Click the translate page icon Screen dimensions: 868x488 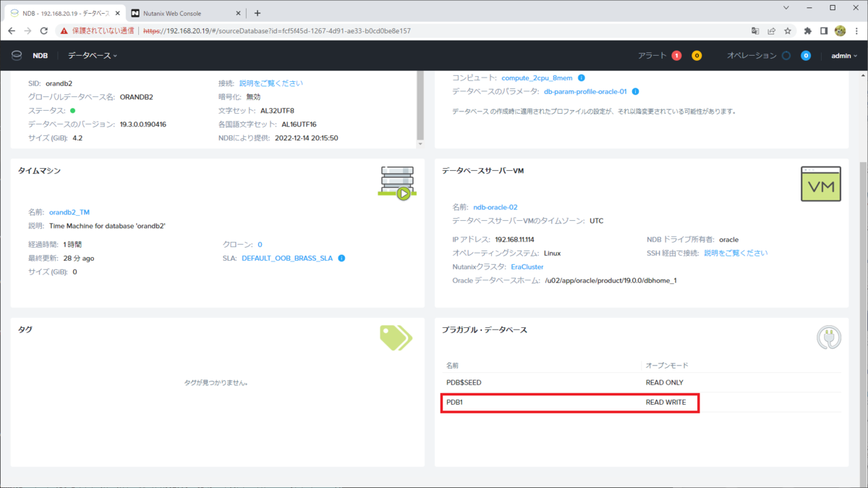pyautogui.click(x=755, y=31)
